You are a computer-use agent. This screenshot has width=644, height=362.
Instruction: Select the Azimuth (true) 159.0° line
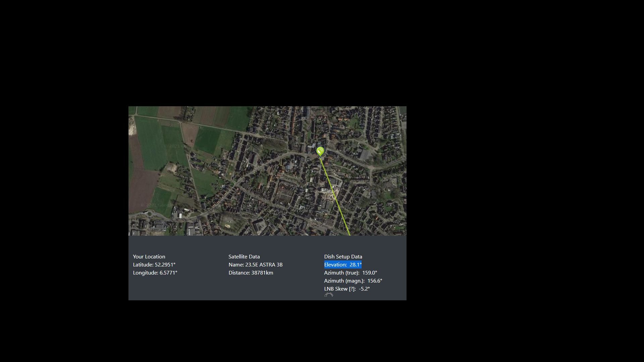click(351, 273)
